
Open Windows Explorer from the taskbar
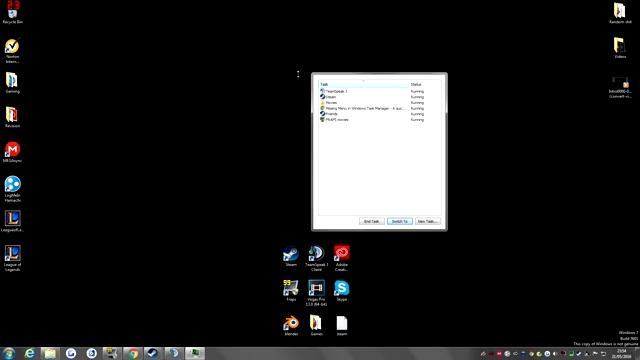(50, 353)
